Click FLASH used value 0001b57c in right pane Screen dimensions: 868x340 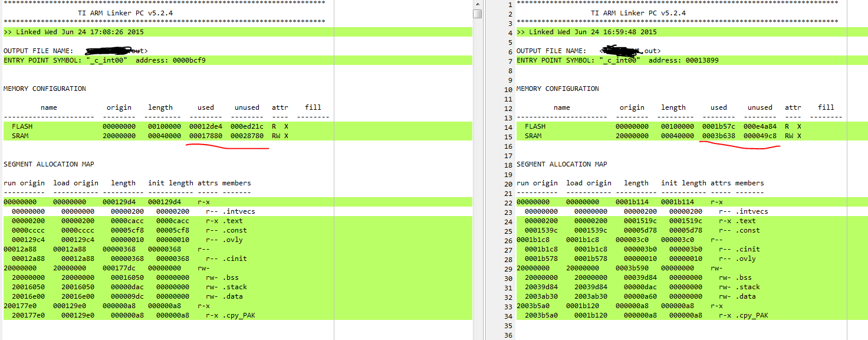pos(719,126)
